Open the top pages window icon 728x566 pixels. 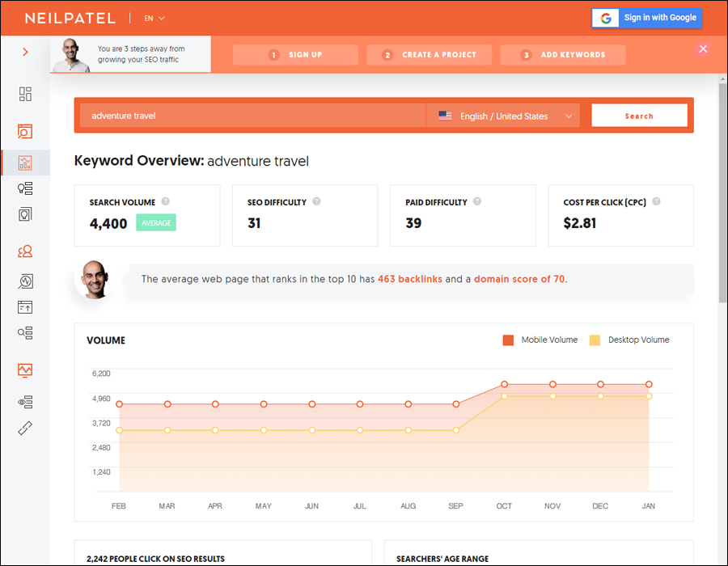[x=25, y=307]
